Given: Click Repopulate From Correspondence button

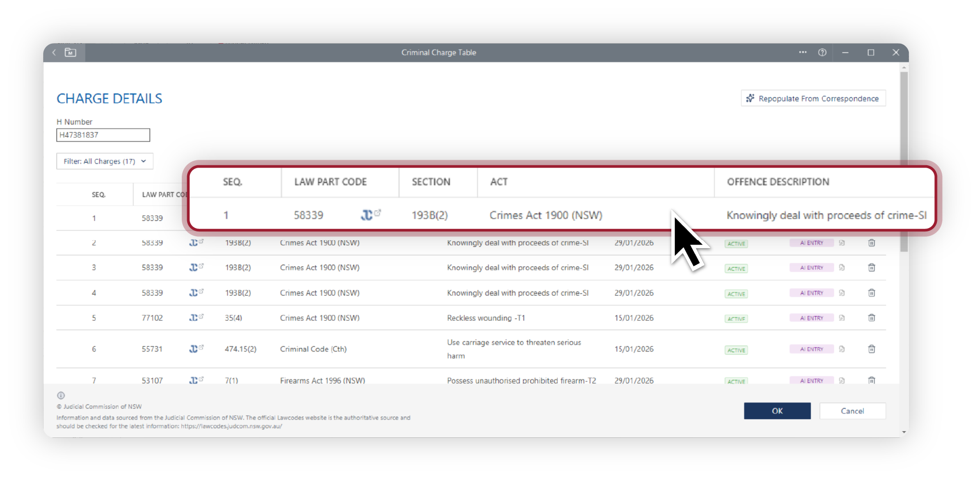Looking at the screenshot, I should click(x=813, y=98).
